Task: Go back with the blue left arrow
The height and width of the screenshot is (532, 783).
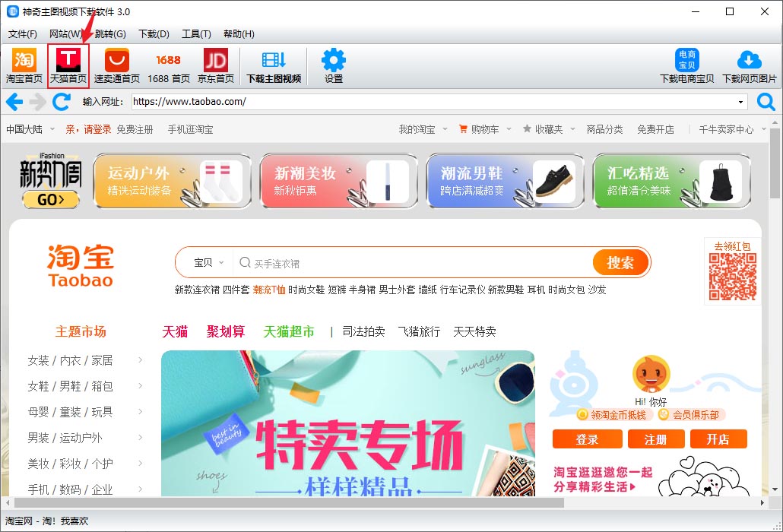Action: (14, 102)
